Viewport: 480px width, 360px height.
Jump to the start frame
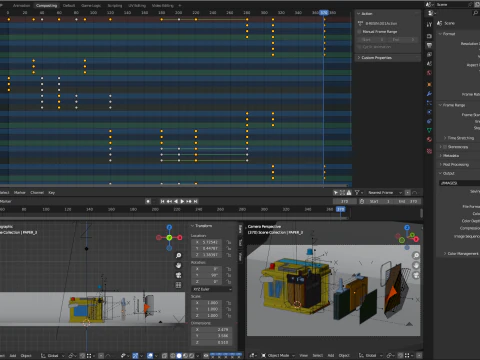tap(162, 201)
